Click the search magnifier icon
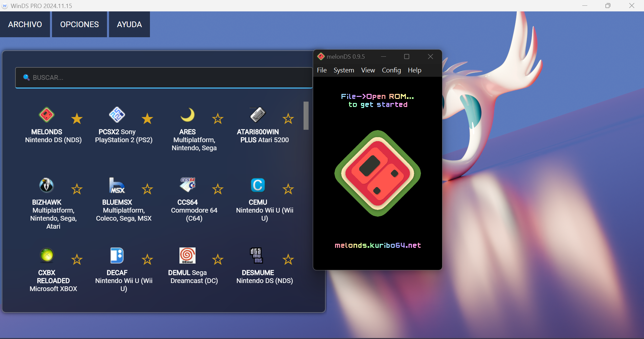 [26, 77]
